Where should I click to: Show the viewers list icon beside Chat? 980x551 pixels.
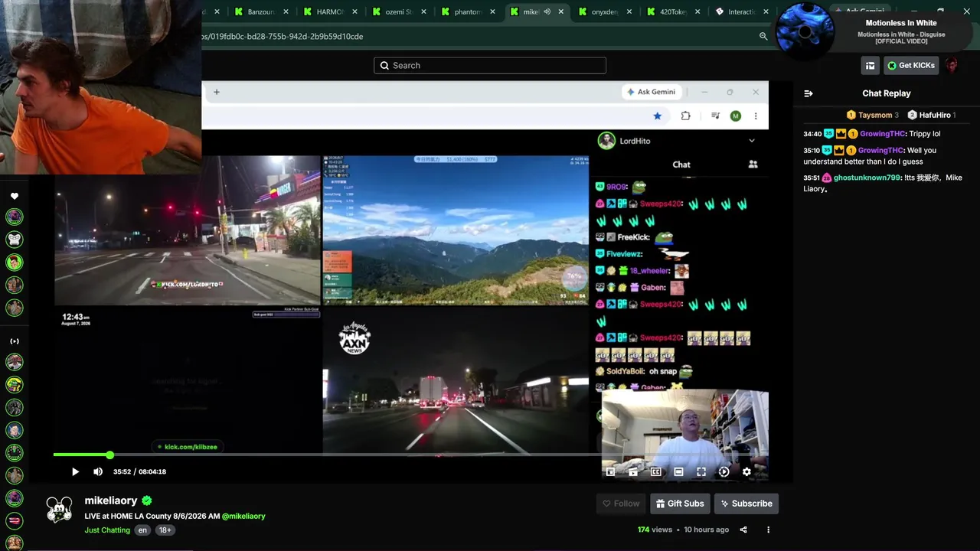point(753,165)
